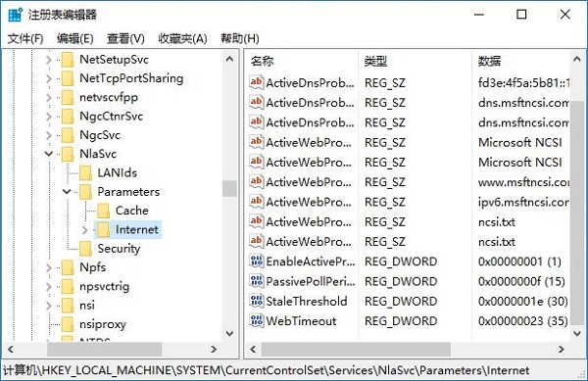Click the data value 0x0000000f (15)
Viewport: 588px width, 381px height.
pyautogui.click(x=521, y=281)
